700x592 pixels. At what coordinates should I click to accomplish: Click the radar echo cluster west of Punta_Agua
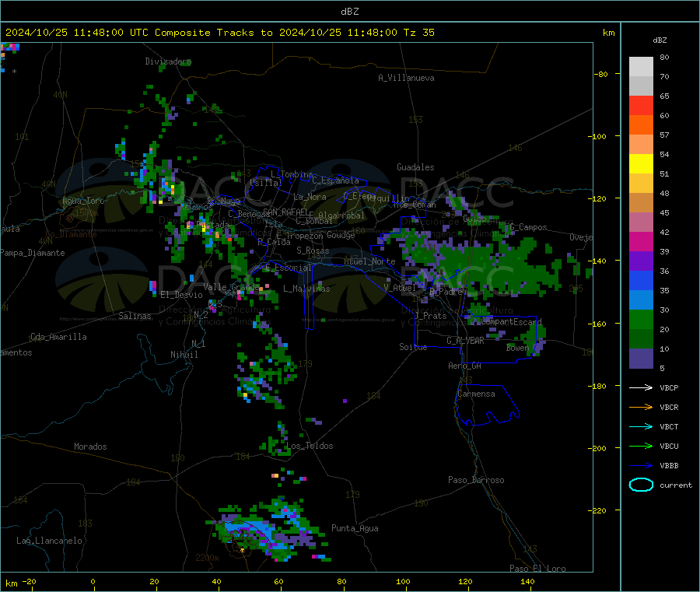(x=268, y=529)
